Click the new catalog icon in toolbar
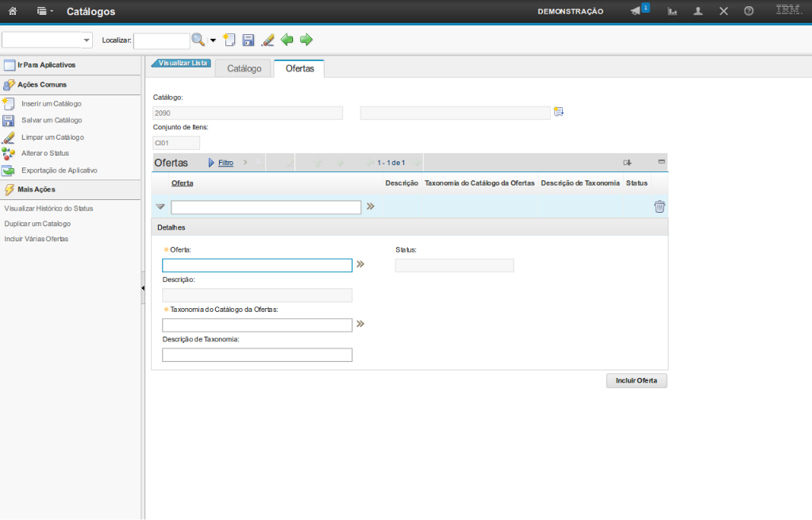The width and height of the screenshot is (812, 520). [229, 40]
